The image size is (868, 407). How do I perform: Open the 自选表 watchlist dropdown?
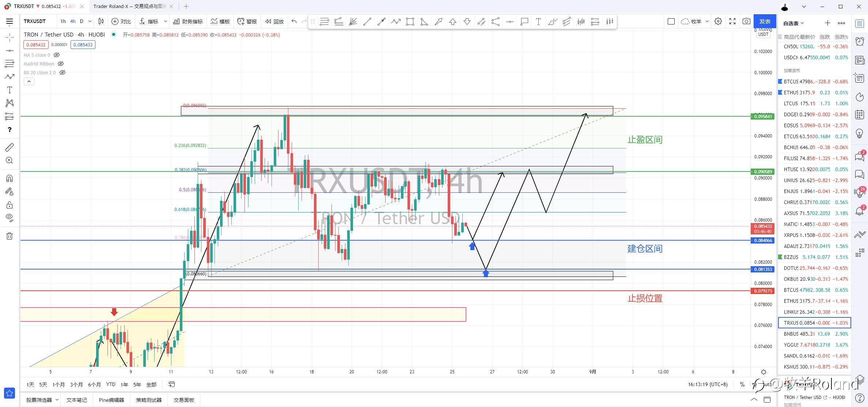tap(793, 23)
